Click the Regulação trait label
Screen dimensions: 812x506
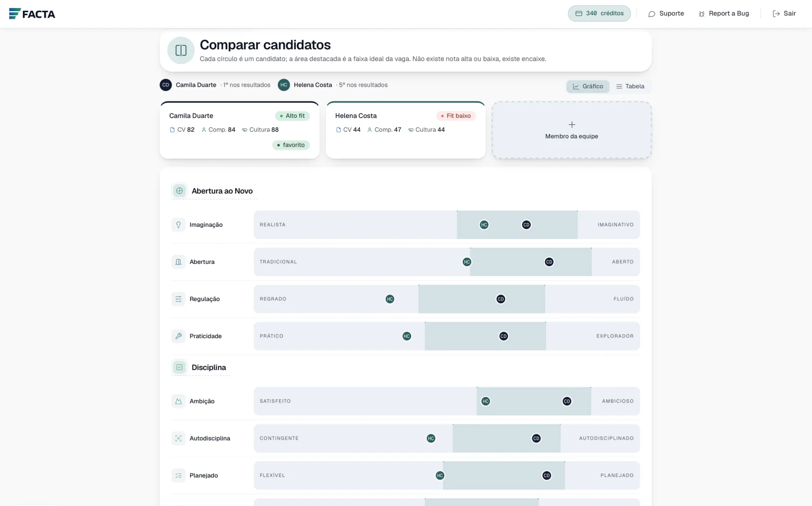(x=205, y=299)
